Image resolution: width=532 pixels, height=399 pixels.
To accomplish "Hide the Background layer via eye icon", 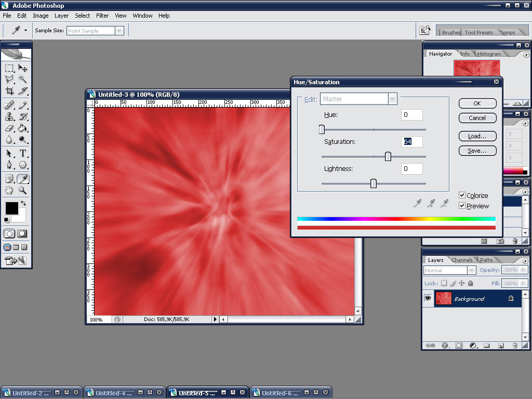I will click(428, 299).
